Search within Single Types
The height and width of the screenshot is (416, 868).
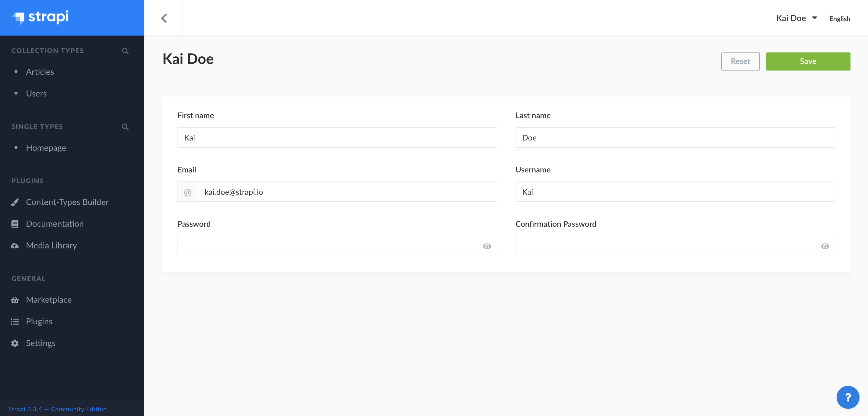[125, 127]
